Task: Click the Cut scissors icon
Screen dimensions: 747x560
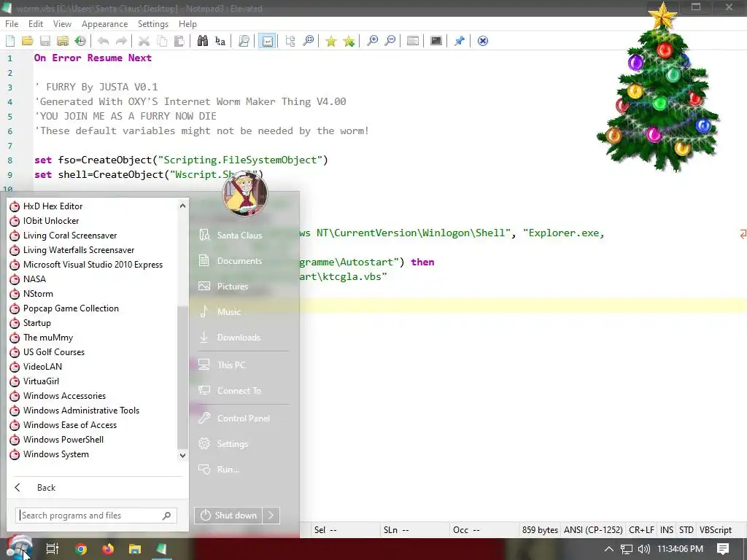Action: (144, 41)
